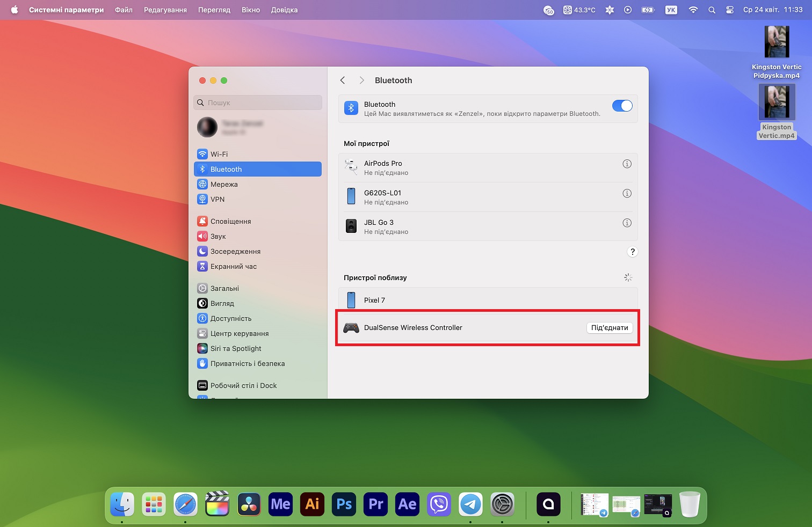This screenshot has height=527, width=812.
Task: Open Wi-Fi settings in sidebar
Action: click(x=258, y=154)
